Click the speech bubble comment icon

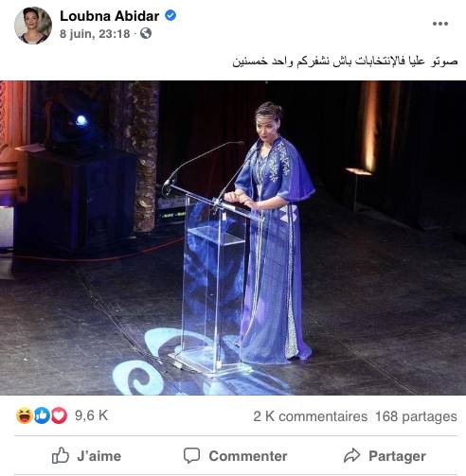click(x=191, y=455)
